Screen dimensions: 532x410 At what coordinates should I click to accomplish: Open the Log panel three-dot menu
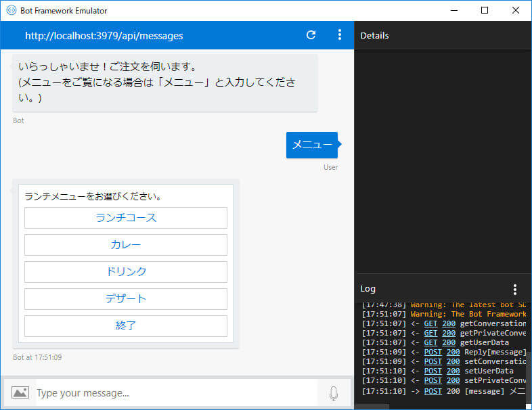(x=515, y=290)
